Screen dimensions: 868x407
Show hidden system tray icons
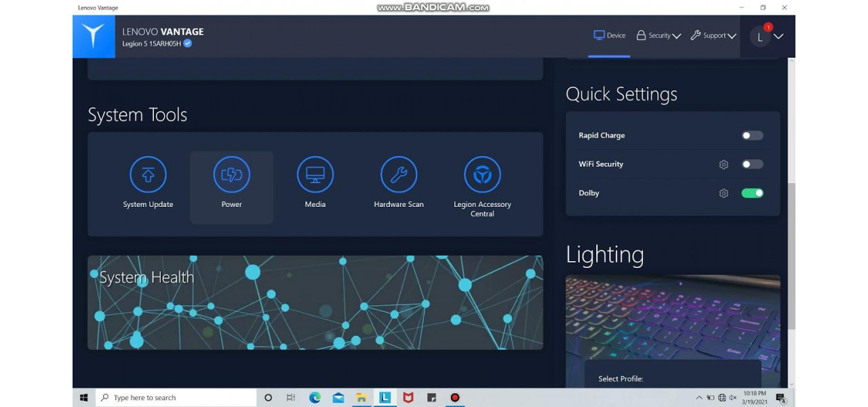[x=699, y=398]
